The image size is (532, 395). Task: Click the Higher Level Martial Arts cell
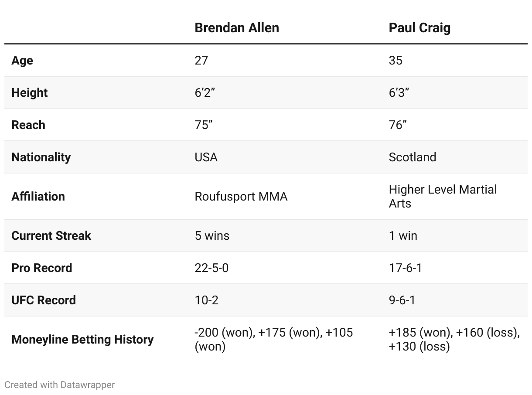[x=443, y=196]
